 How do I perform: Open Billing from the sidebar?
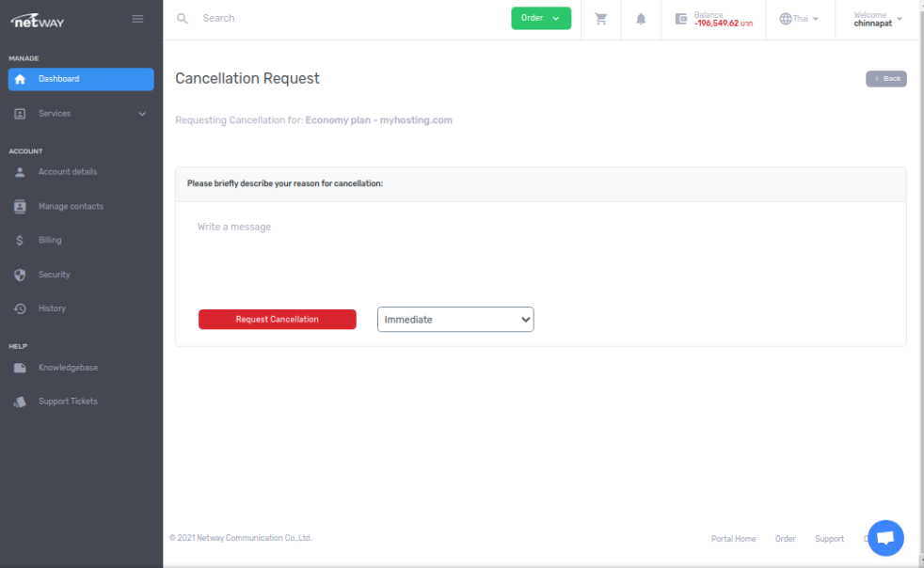(50, 241)
